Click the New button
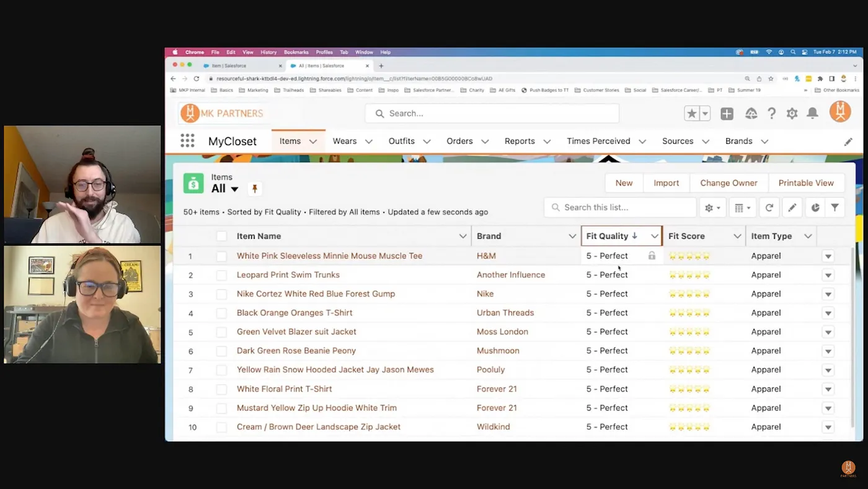Image resolution: width=868 pixels, height=489 pixels. [x=624, y=183]
